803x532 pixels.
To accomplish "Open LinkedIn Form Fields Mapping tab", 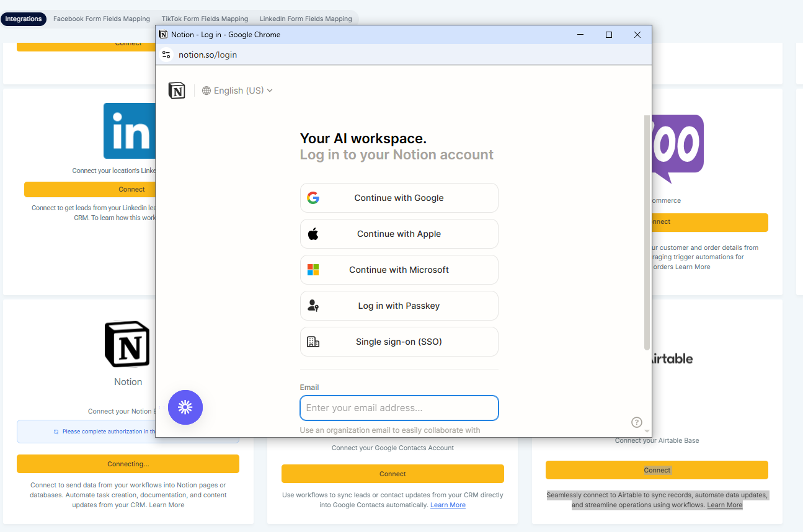I will click(306, 19).
